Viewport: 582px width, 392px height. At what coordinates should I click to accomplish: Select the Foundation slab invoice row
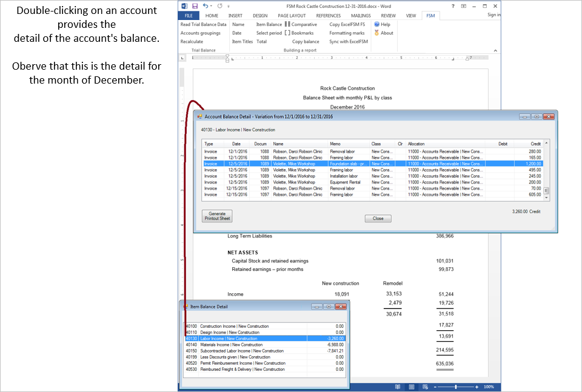pyautogui.click(x=373, y=164)
